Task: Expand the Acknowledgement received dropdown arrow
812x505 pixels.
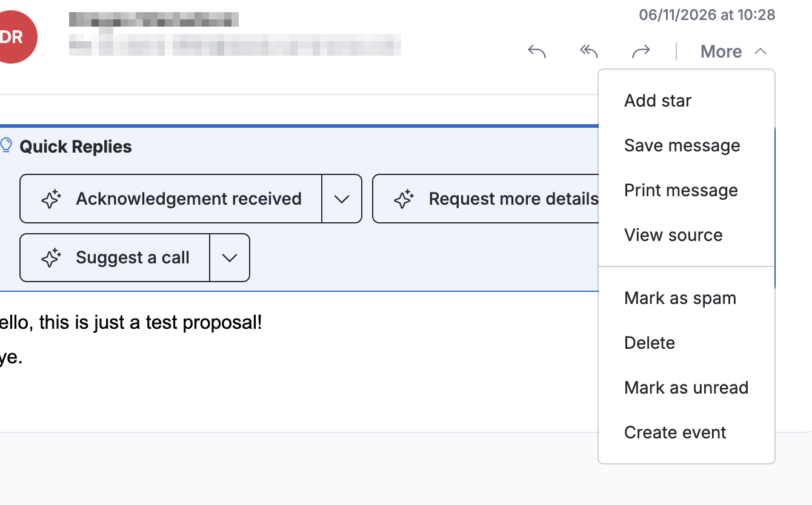Action: pyautogui.click(x=342, y=199)
